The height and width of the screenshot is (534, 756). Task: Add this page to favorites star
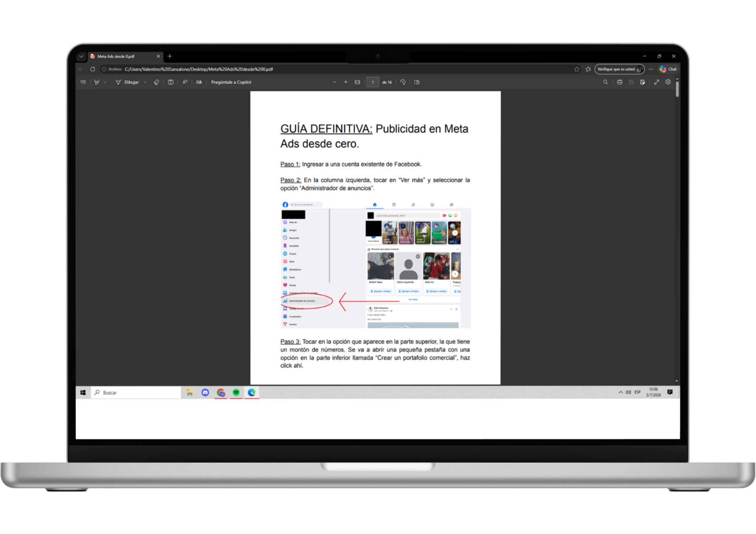coord(577,69)
